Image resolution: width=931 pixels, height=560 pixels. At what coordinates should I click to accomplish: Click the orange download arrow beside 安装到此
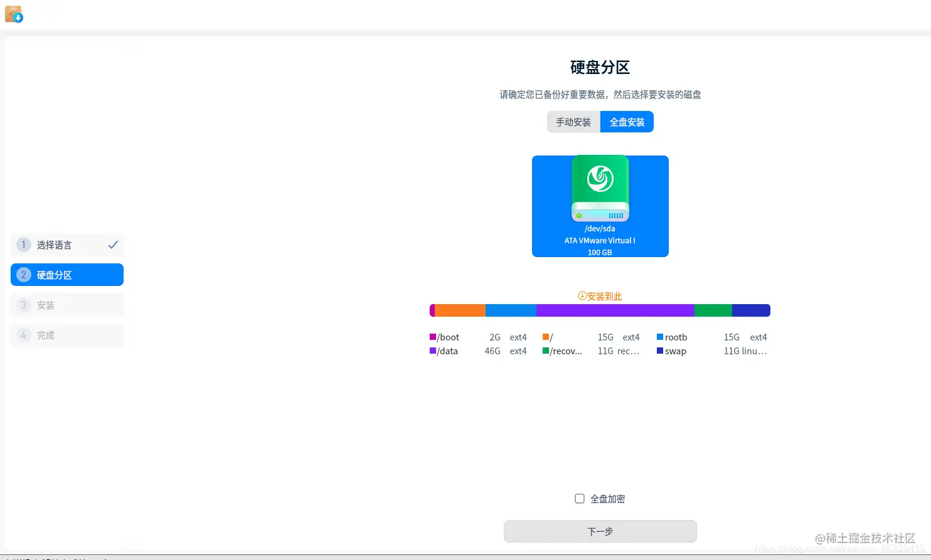pos(582,296)
